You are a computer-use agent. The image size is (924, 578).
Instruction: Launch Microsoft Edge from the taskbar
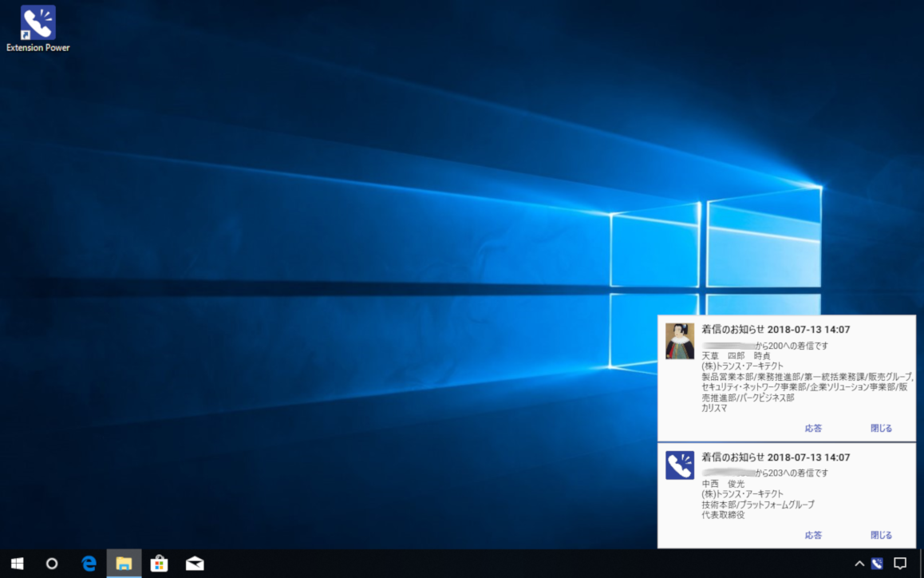tap(89, 564)
